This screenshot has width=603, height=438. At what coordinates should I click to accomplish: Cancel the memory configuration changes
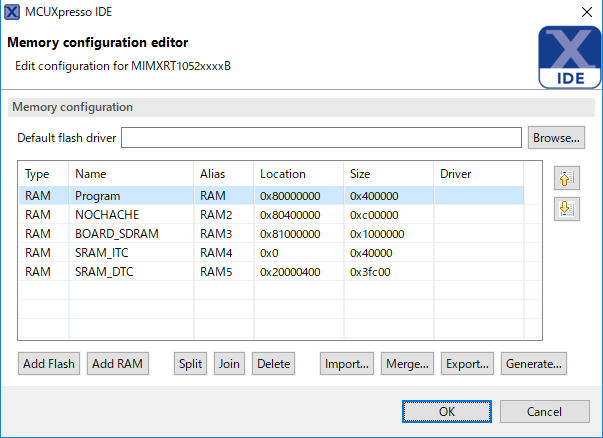544,411
